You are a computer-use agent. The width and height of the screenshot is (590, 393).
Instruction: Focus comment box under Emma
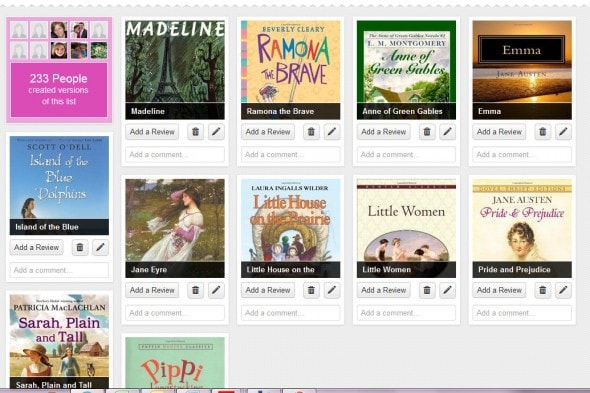[522, 155]
